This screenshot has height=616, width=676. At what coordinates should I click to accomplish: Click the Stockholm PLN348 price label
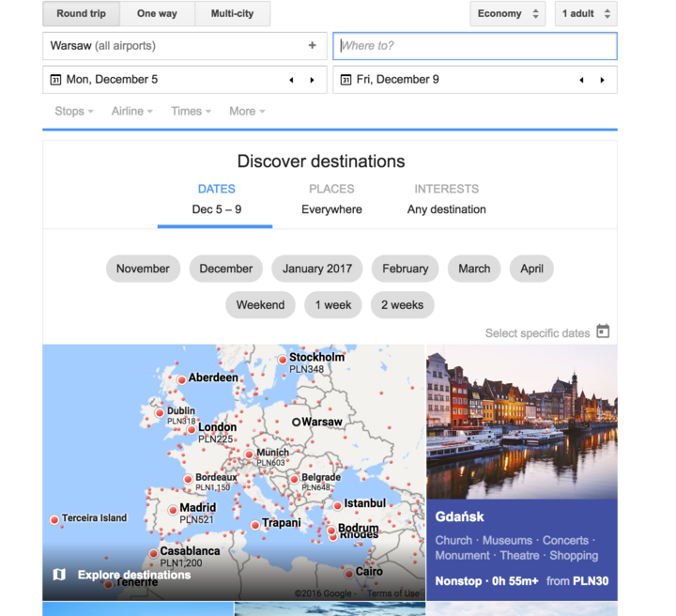pyautogui.click(x=306, y=369)
